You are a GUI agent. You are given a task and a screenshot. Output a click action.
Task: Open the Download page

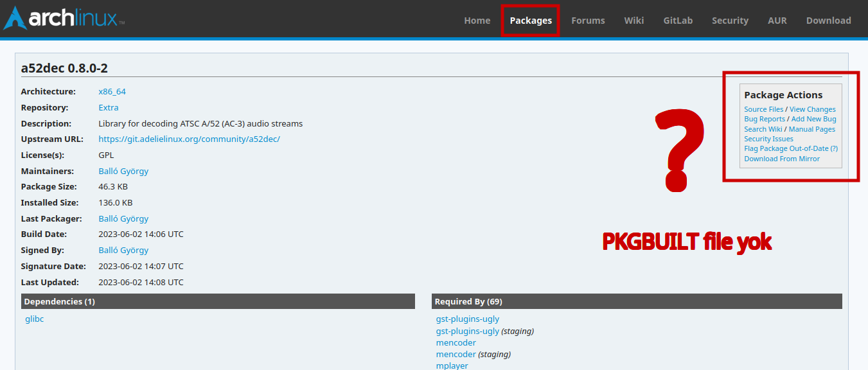[x=829, y=21]
